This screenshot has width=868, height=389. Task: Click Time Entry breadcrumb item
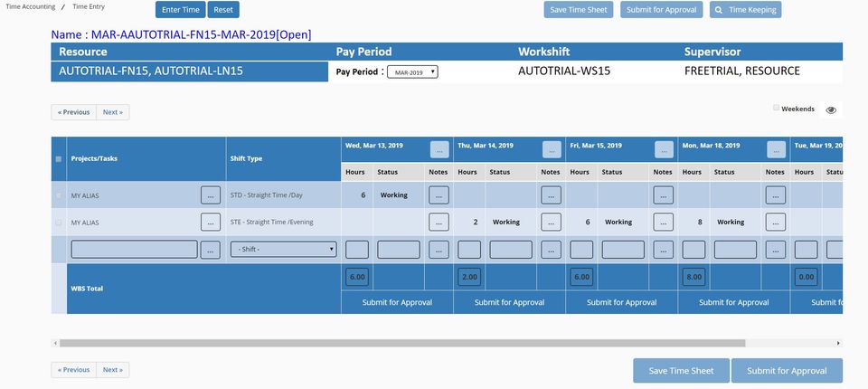click(89, 6)
